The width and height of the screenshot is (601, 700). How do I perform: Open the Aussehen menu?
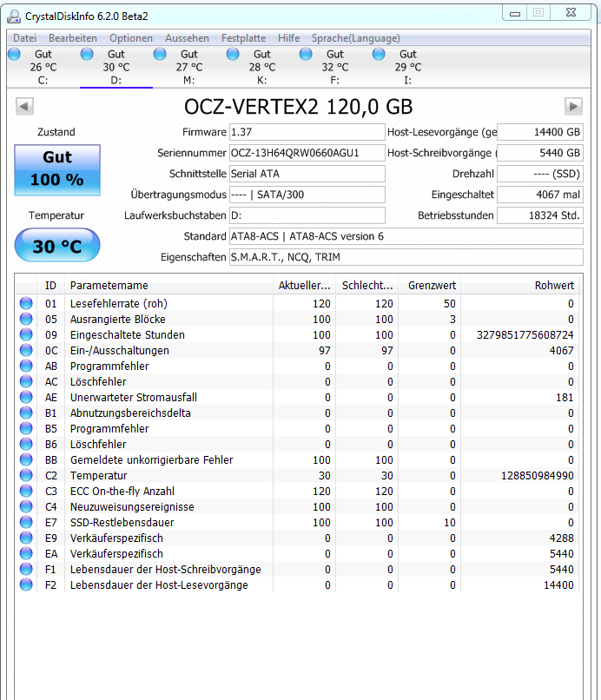pos(187,38)
